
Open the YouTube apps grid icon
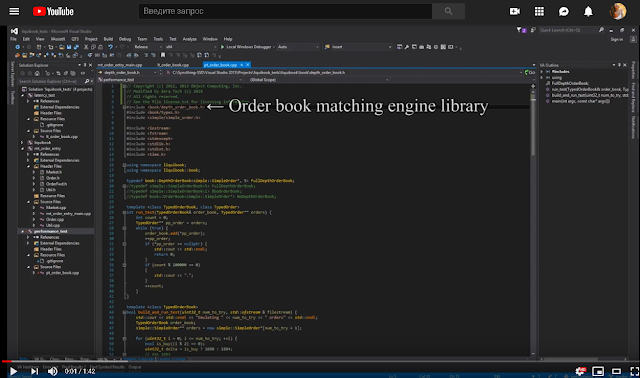(x=539, y=11)
